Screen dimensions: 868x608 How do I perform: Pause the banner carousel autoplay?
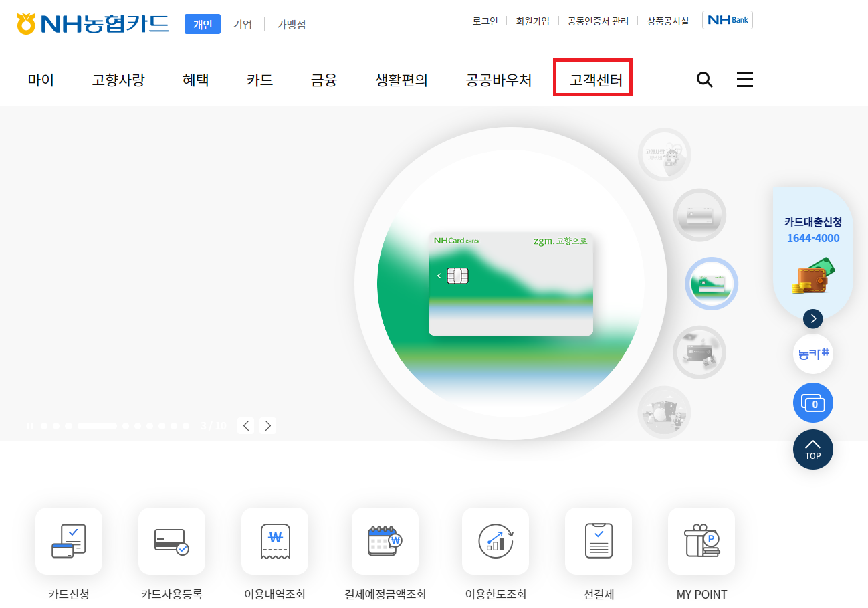coord(30,425)
